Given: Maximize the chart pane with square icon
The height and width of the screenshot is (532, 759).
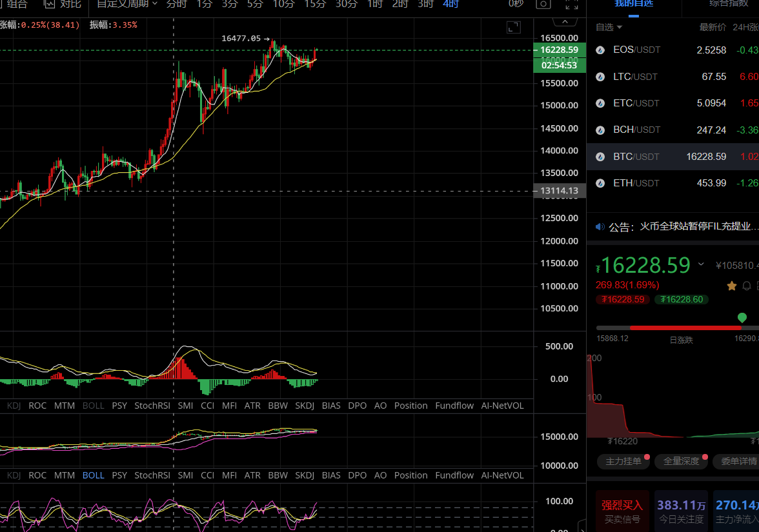Looking at the screenshot, I should pos(513,27).
